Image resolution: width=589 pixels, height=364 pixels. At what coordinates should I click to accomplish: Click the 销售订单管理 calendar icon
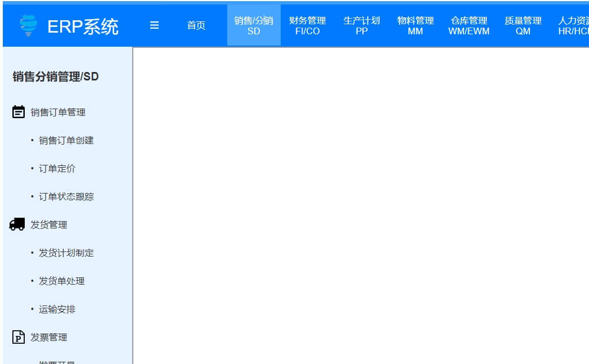[x=19, y=112]
